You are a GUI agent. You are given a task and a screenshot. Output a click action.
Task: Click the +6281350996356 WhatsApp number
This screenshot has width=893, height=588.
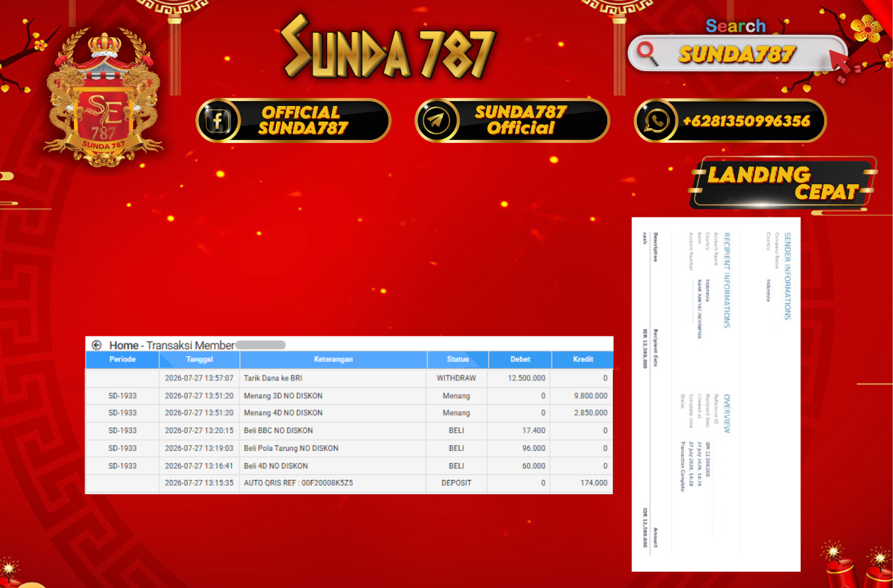(746, 121)
